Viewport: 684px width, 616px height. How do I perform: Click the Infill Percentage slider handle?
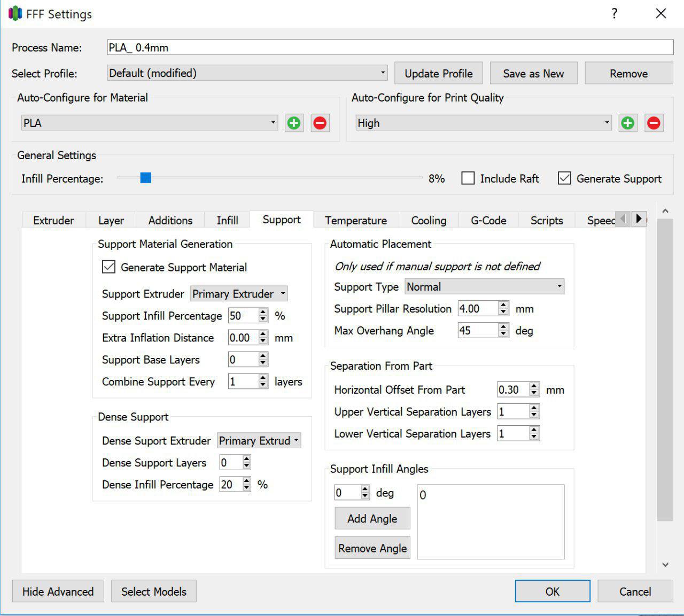(x=145, y=178)
